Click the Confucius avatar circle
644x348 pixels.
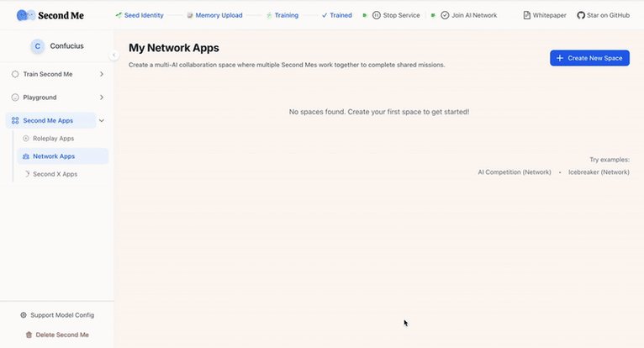click(37, 46)
